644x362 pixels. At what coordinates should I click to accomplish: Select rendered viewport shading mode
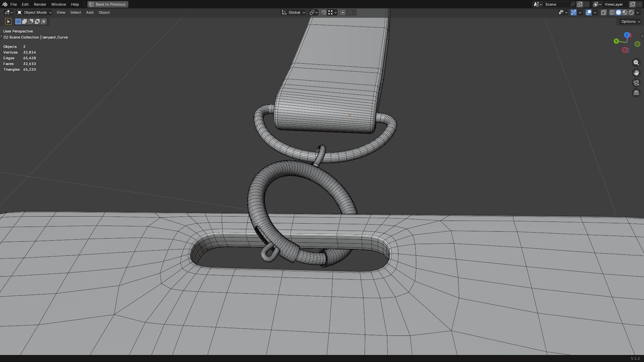[631, 12]
